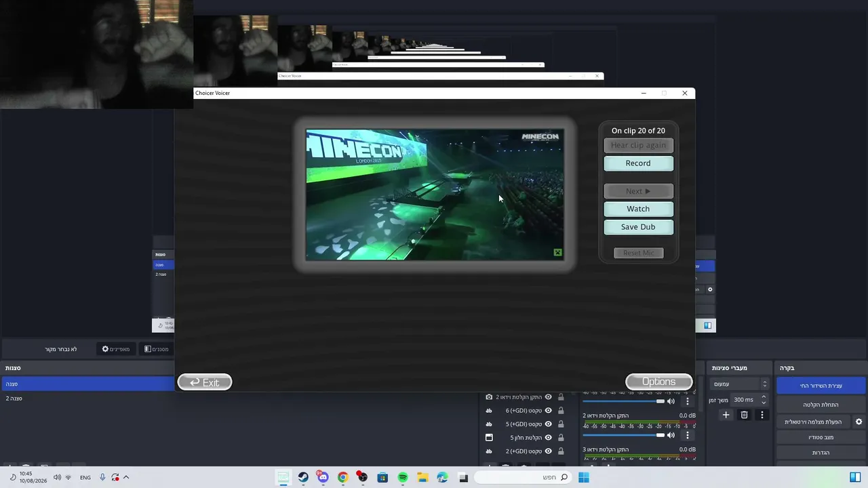Open מאפיינים source properties button
868x488 pixels.
point(116,349)
